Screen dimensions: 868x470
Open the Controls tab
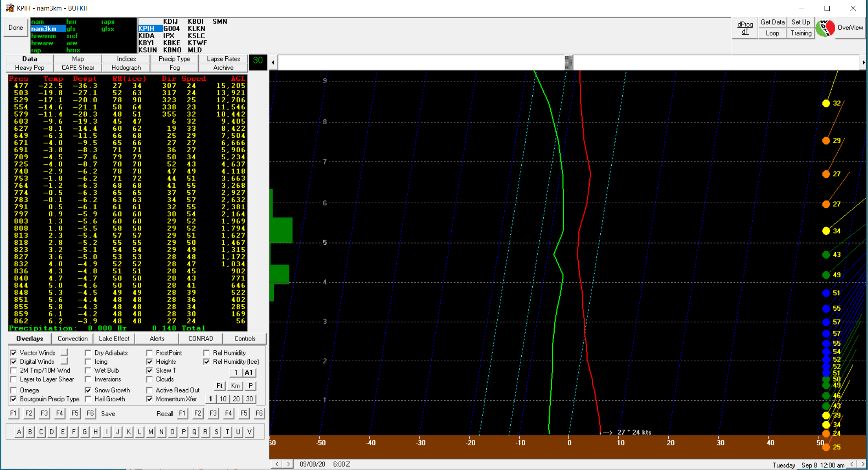tap(244, 339)
